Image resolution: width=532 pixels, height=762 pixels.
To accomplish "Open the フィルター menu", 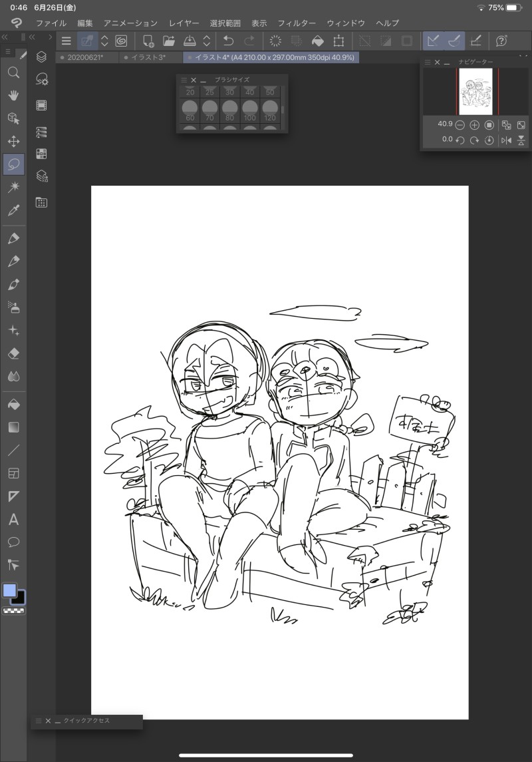I will coord(297,23).
